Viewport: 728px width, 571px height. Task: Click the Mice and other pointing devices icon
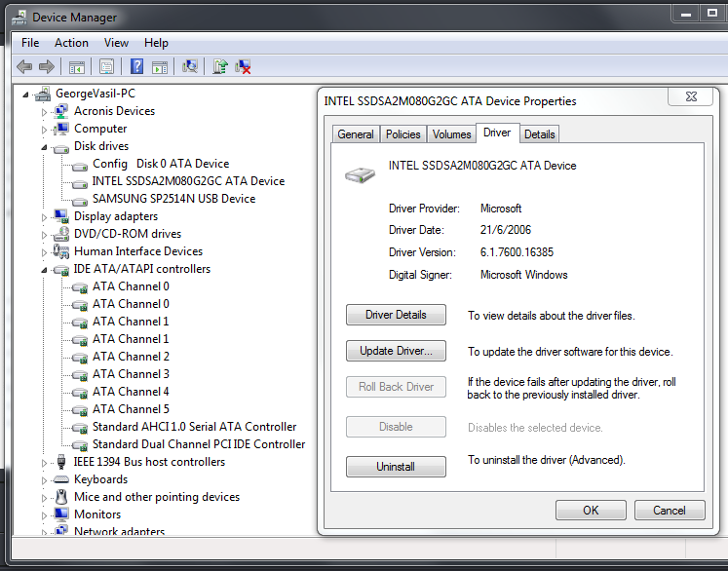[x=61, y=497]
